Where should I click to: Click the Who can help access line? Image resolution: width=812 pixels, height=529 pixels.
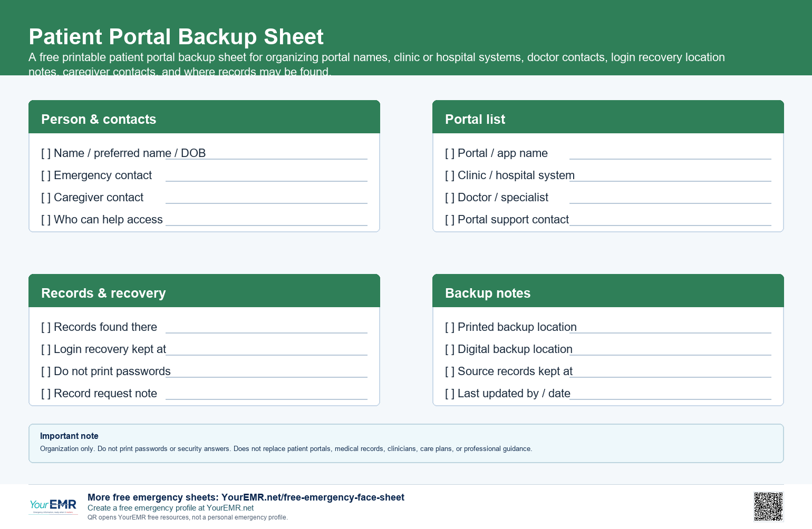click(266, 225)
